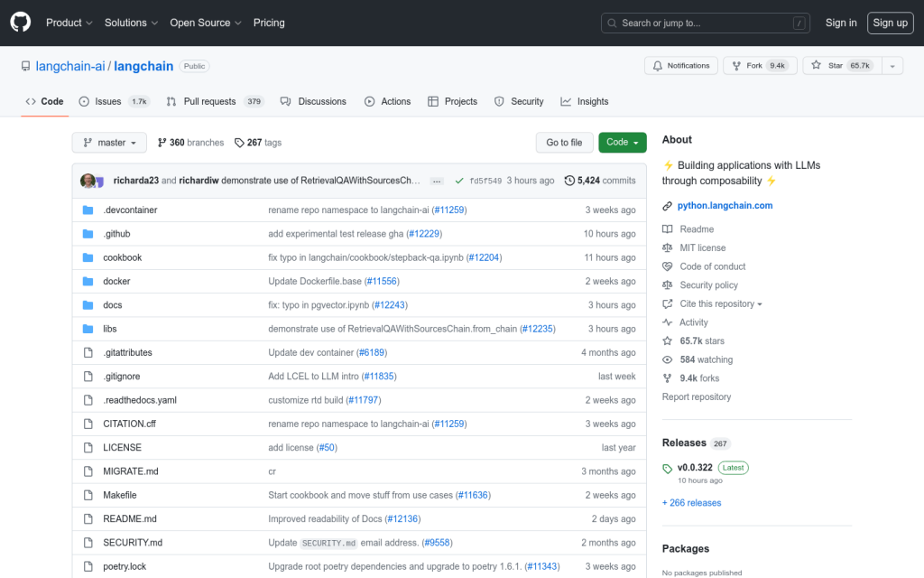Open the README.md file
Image resolution: width=924 pixels, height=578 pixels.
pyautogui.click(x=130, y=519)
